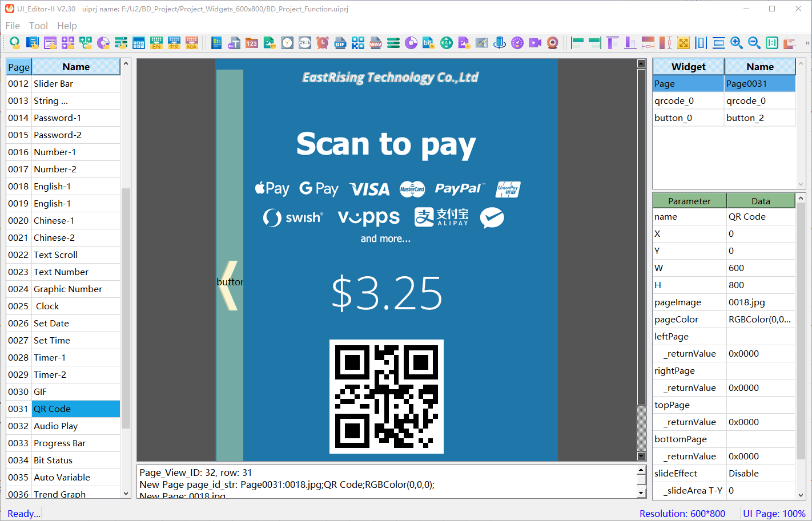Add a QR code widget from toolbar
This screenshot has width=812, height=521.
[x=358, y=43]
